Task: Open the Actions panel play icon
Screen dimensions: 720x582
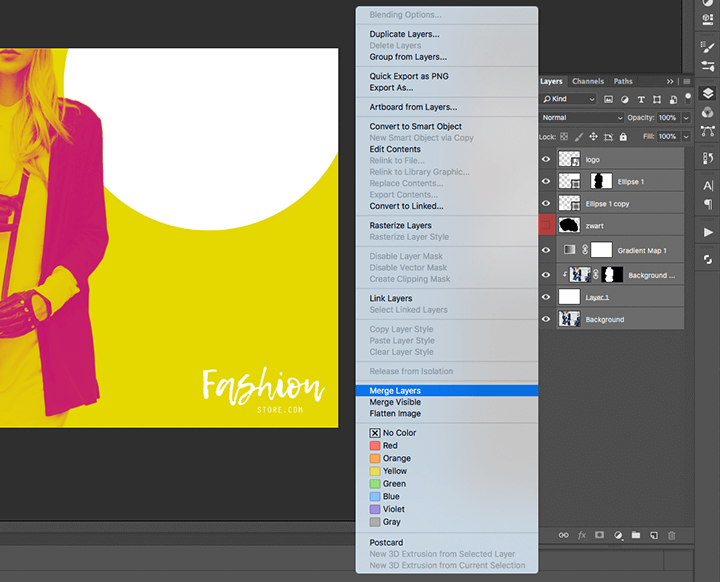Action: pyautogui.click(x=708, y=232)
